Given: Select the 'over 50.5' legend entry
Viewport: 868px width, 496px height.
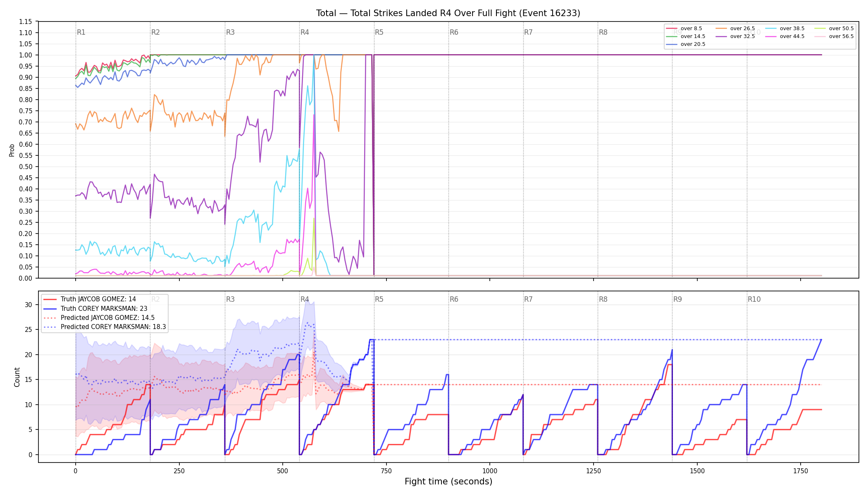Looking at the screenshot, I should click(834, 29).
